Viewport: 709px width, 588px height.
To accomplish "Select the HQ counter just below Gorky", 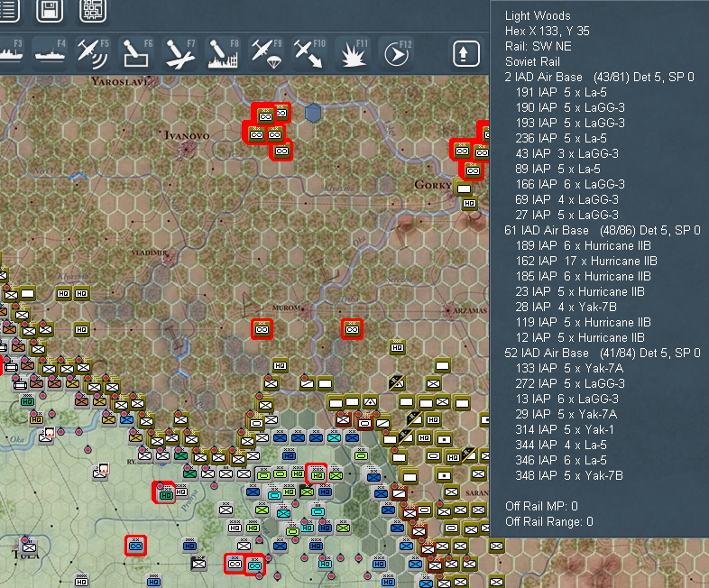I will click(470, 204).
